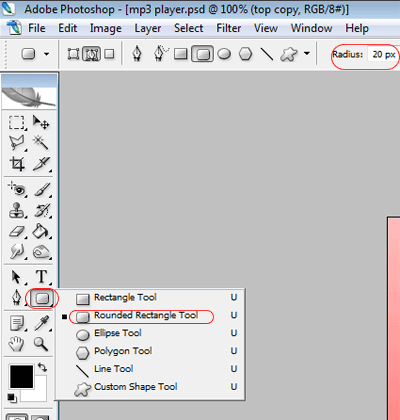This screenshot has height=420, width=400.
Task: Select the Polygonal Lasso tool
Action: 17,143
